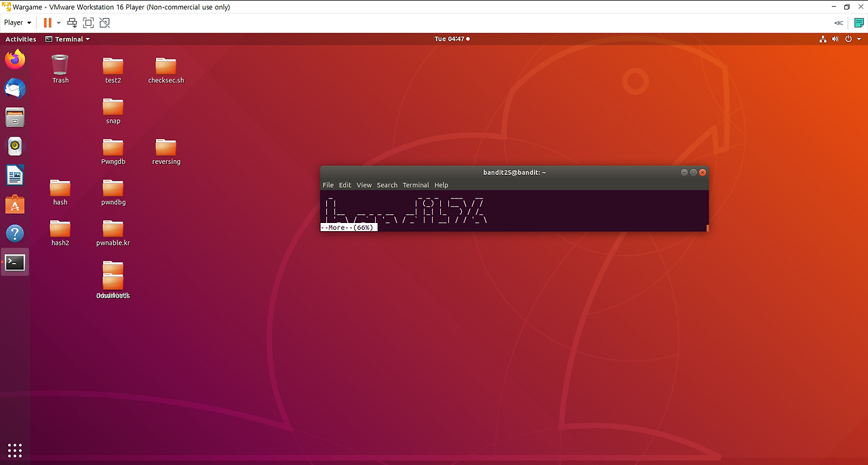Expand the power options arrow beside Pause
Viewport: 868px width, 465px height.
pos(59,22)
